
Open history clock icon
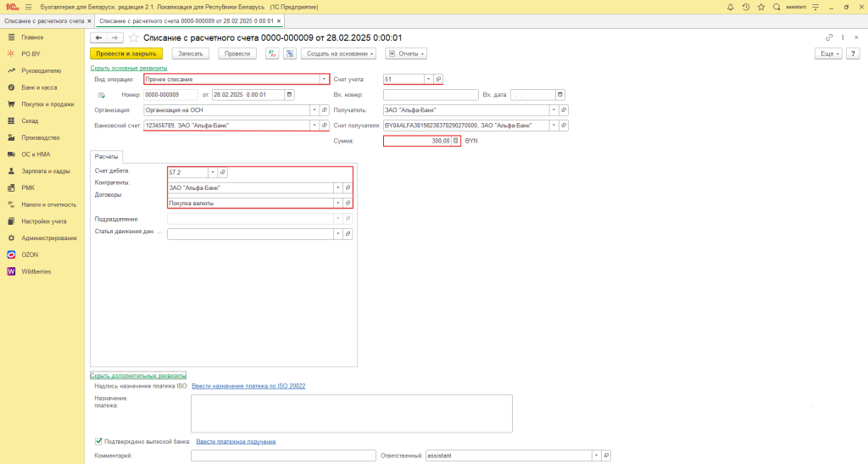pyautogui.click(x=746, y=7)
